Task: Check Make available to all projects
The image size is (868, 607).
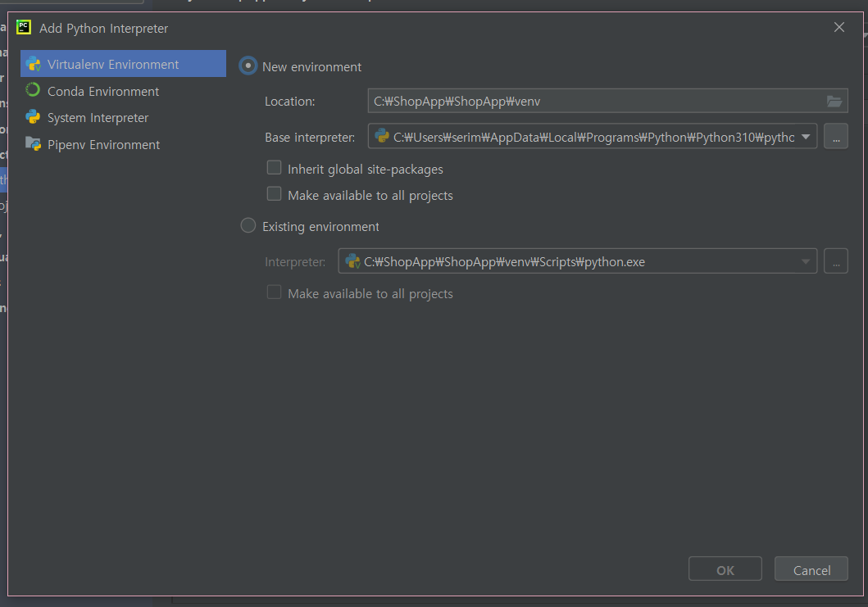Action: point(274,193)
